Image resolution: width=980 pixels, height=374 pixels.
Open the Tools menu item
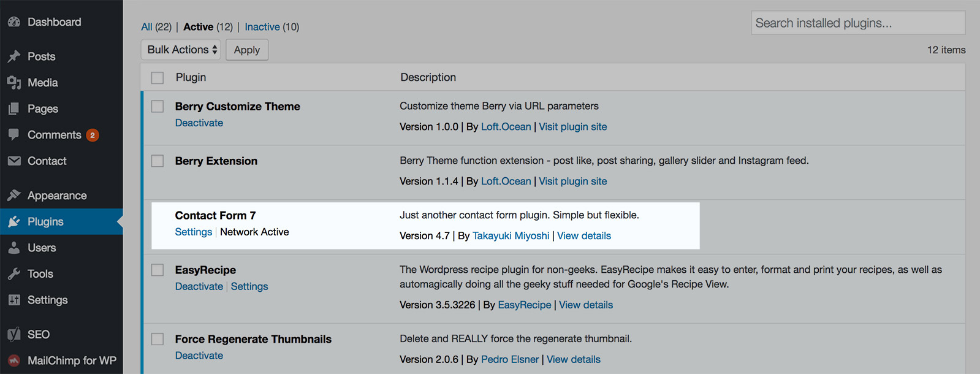61,274
